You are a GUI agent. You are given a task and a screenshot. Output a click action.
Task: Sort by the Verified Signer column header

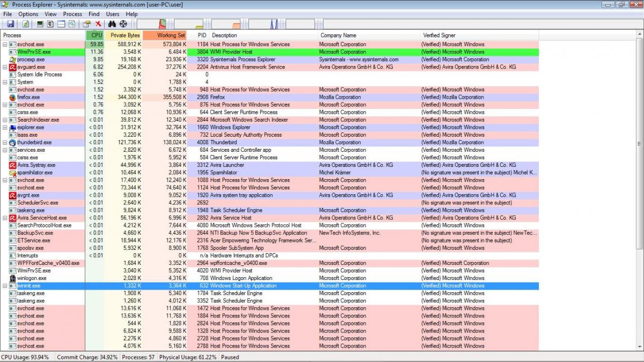coord(479,35)
